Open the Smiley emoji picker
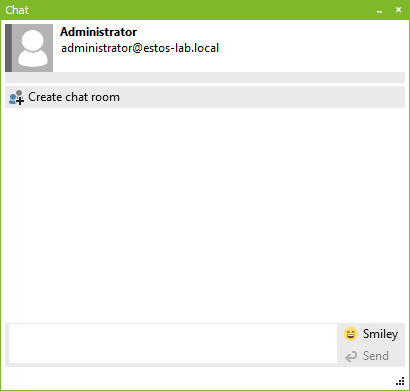This screenshot has width=410, height=391. click(371, 334)
